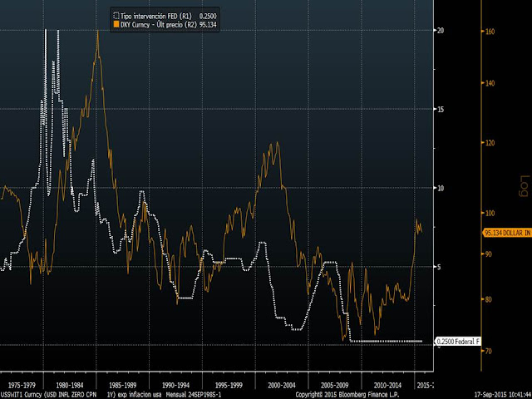
Task: Click the R1 axis value 15
Action: click(x=441, y=109)
